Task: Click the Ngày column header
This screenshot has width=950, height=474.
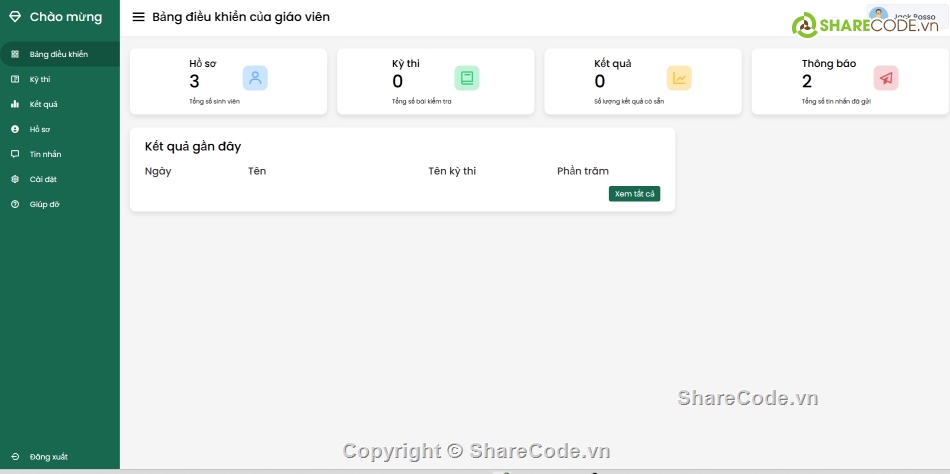Action: pyautogui.click(x=158, y=171)
